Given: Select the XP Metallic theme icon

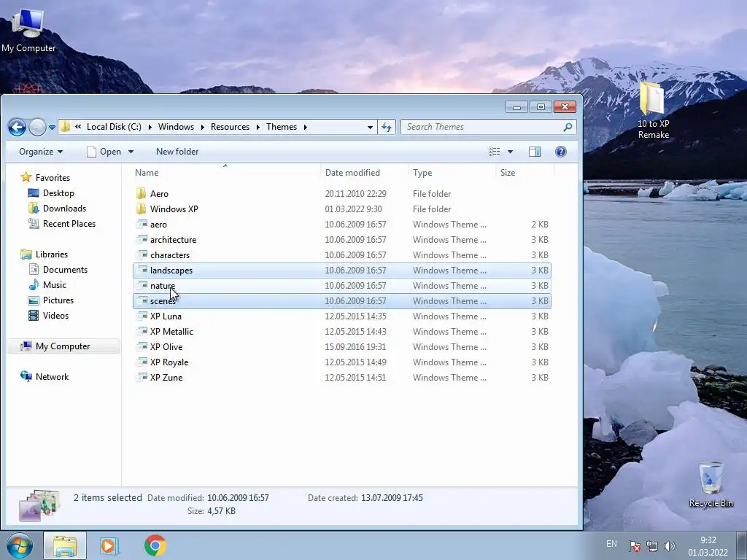Looking at the screenshot, I should point(142,331).
